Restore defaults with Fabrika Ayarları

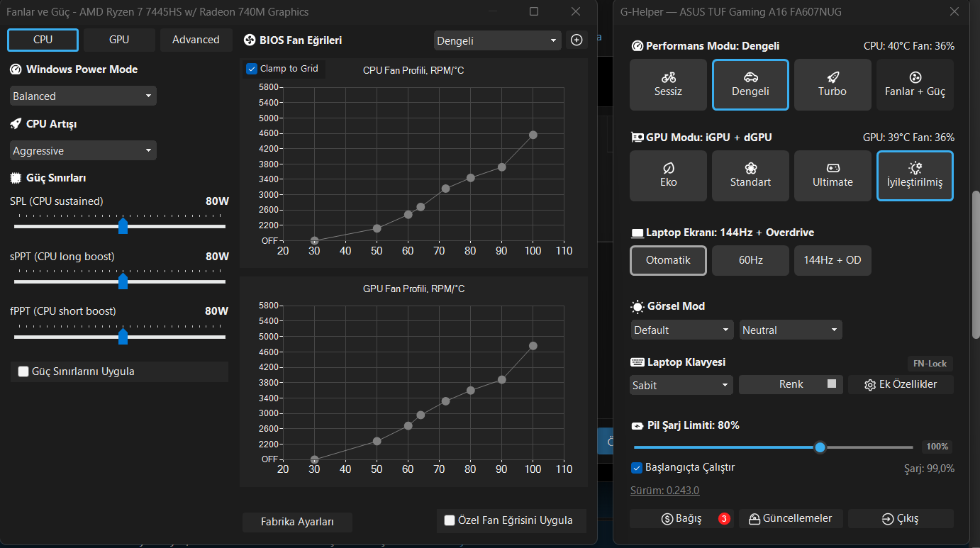[297, 522]
